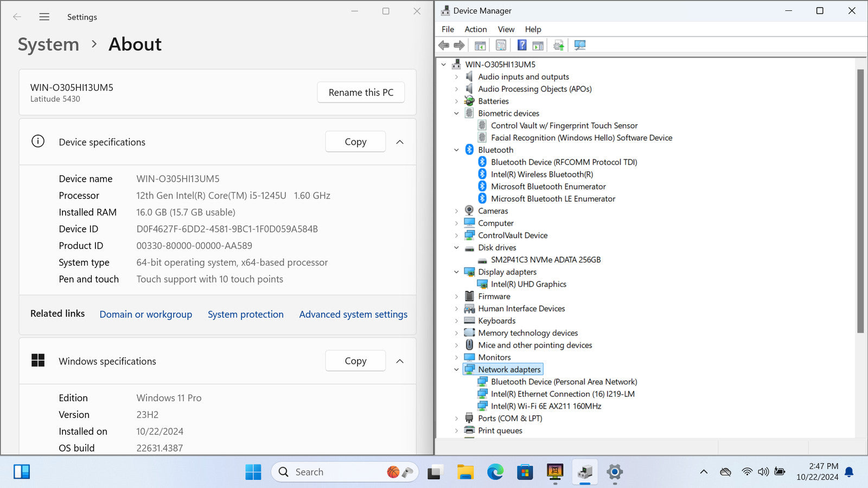Expand the Memory technology devices node
Image resolution: width=868 pixels, height=488 pixels.
coord(456,333)
